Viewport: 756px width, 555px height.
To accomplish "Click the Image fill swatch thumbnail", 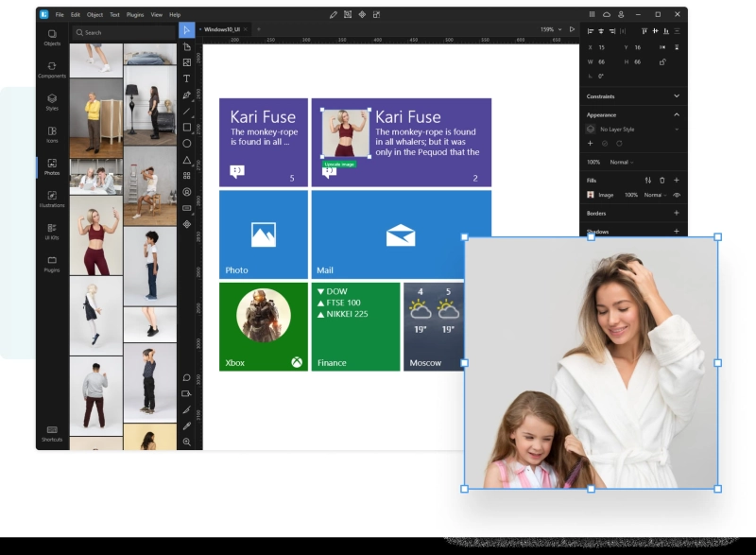I will click(590, 195).
